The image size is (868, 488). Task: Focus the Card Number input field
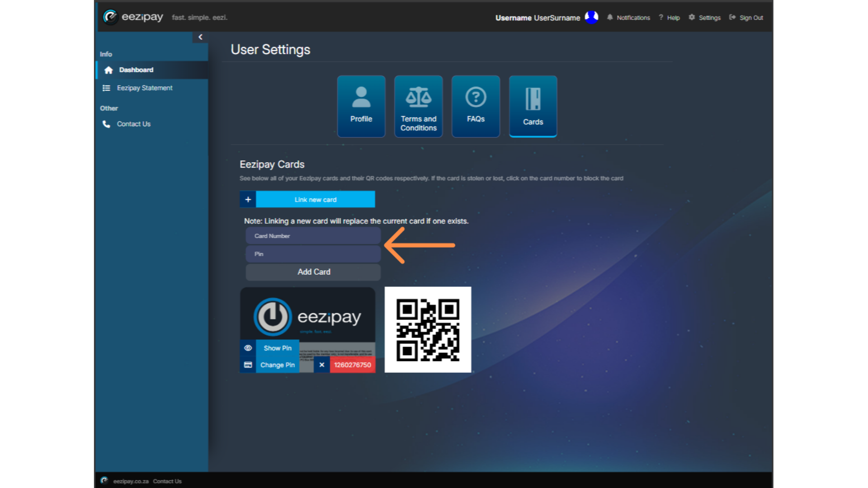pos(313,236)
